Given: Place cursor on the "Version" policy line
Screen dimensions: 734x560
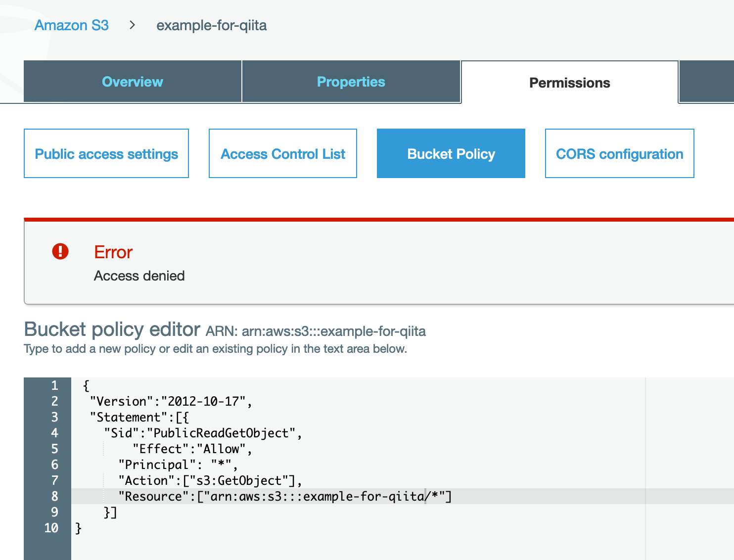Looking at the screenshot, I should tap(171, 401).
